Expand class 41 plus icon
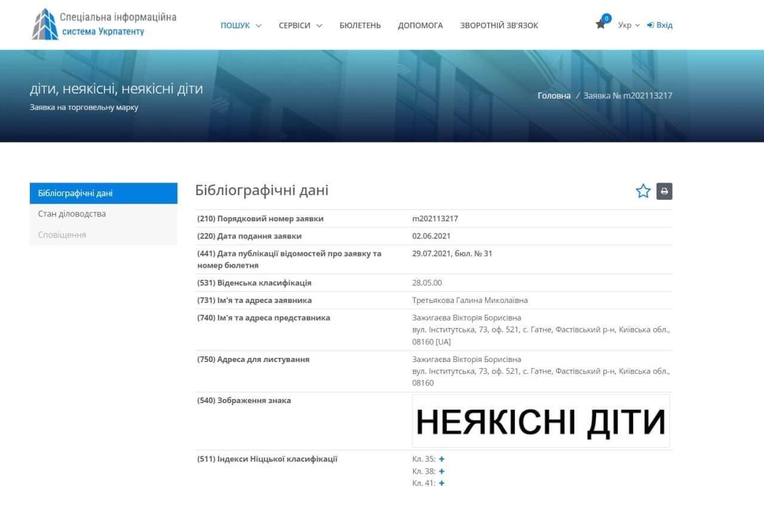The width and height of the screenshot is (764, 532). pyautogui.click(x=442, y=483)
